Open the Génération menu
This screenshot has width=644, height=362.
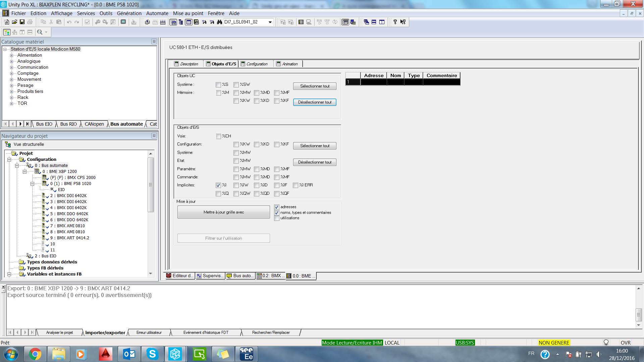129,13
